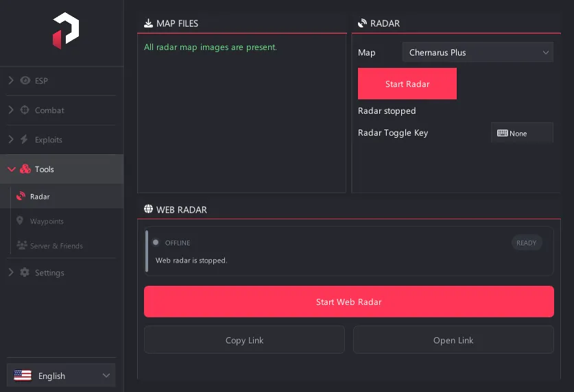Click the Tools red cubes icon

[25, 169]
